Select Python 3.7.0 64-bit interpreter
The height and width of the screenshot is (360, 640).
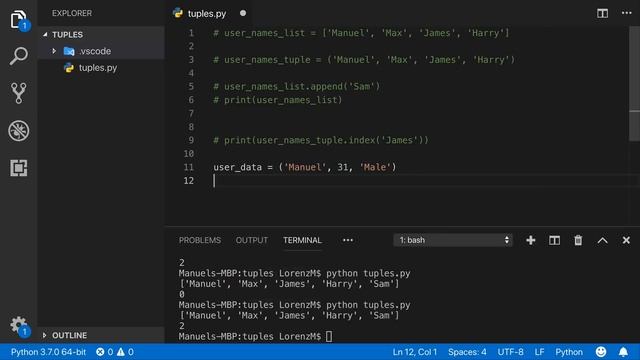pos(48,352)
